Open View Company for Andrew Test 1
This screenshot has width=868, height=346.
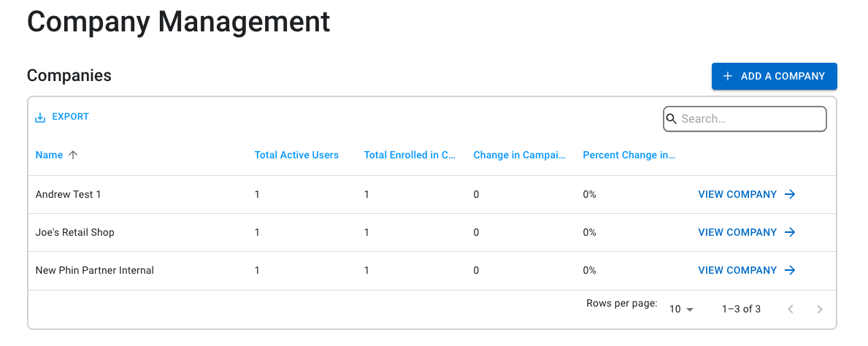[x=747, y=194]
